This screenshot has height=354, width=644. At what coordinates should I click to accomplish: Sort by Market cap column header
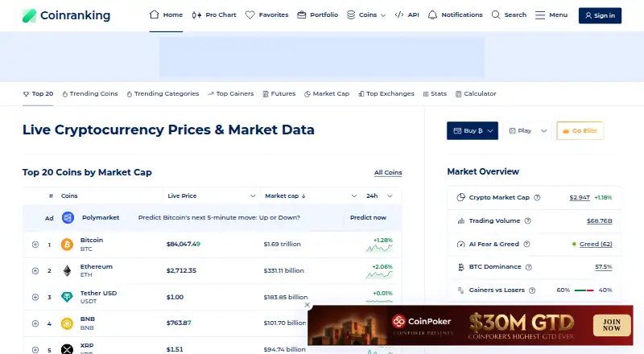[285, 196]
